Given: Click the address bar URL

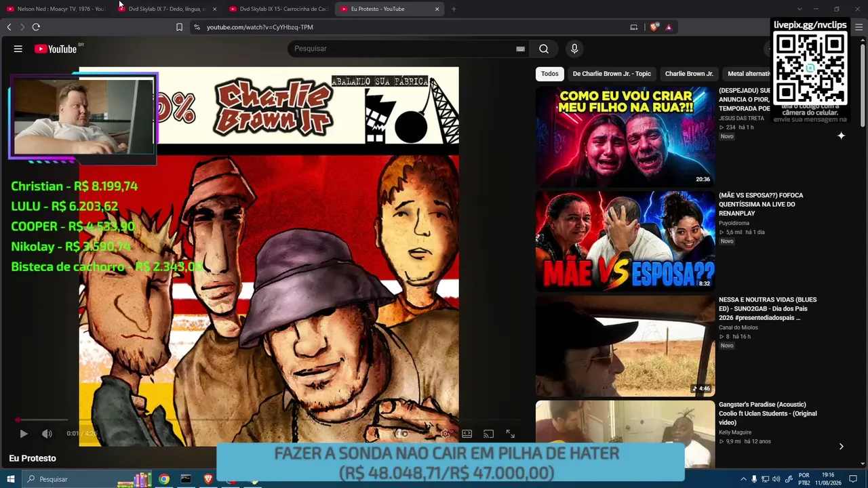Looking at the screenshot, I should tap(260, 27).
